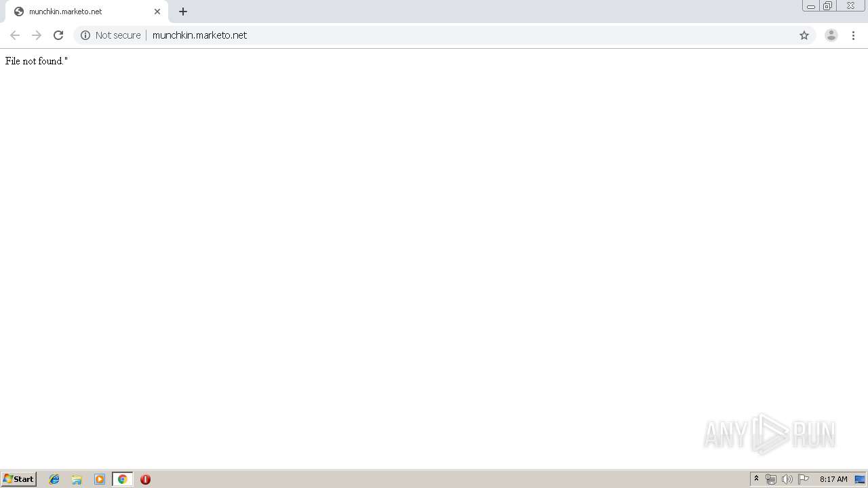Viewport: 868px width, 488px height.
Task: Restore down the Chrome window
Action: click(x=828, y=6)
